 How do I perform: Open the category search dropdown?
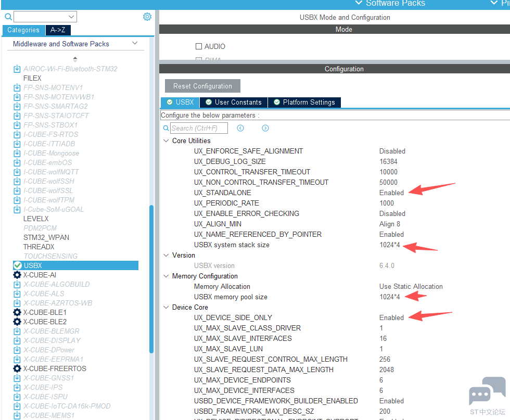[72, 17]
